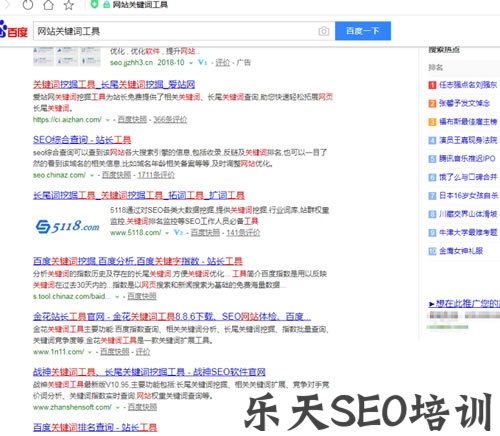Open 百度快照 for seo.chinaz.com

[116, 175]
